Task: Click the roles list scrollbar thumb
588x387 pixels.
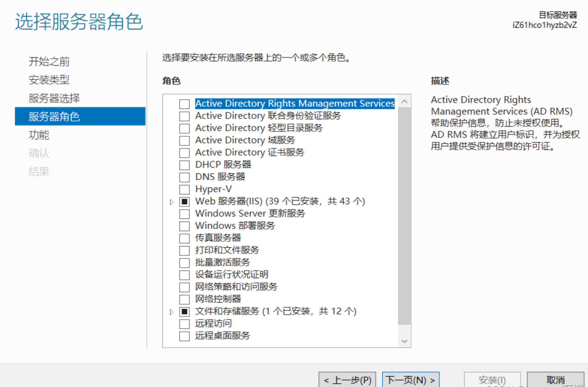Action: (404, 216)
